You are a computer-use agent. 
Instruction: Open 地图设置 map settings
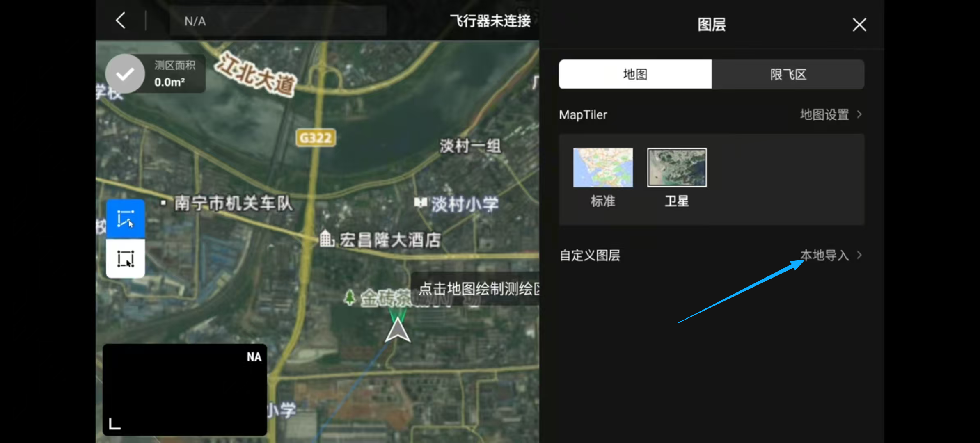tap(824, 114)
